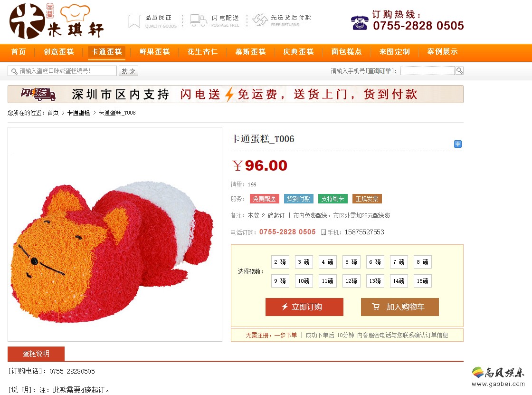
Task: Open the 创意蛋糕 menu item
Action: [x=59, y=52]
